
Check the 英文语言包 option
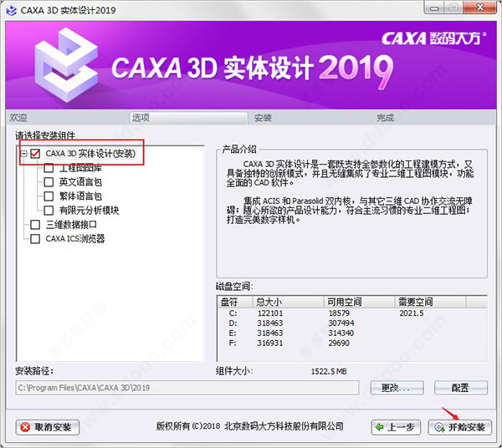tap(49, 182)
